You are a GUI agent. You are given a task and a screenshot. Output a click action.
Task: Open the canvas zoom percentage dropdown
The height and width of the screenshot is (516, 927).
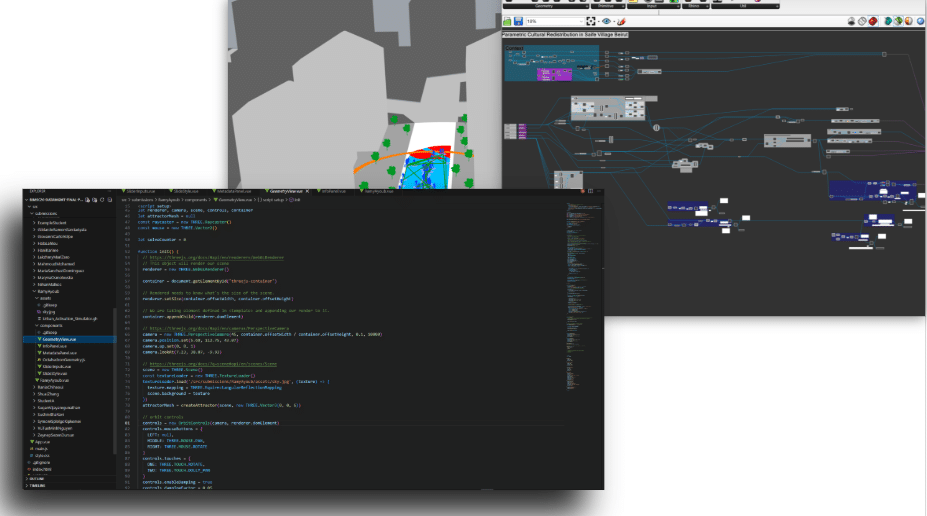click(581, 21)
